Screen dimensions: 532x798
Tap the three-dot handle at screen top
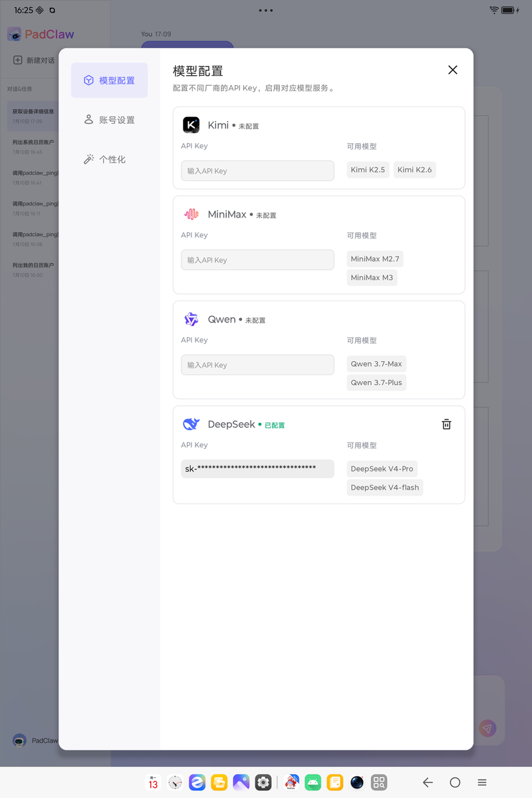tap(266, 10)
